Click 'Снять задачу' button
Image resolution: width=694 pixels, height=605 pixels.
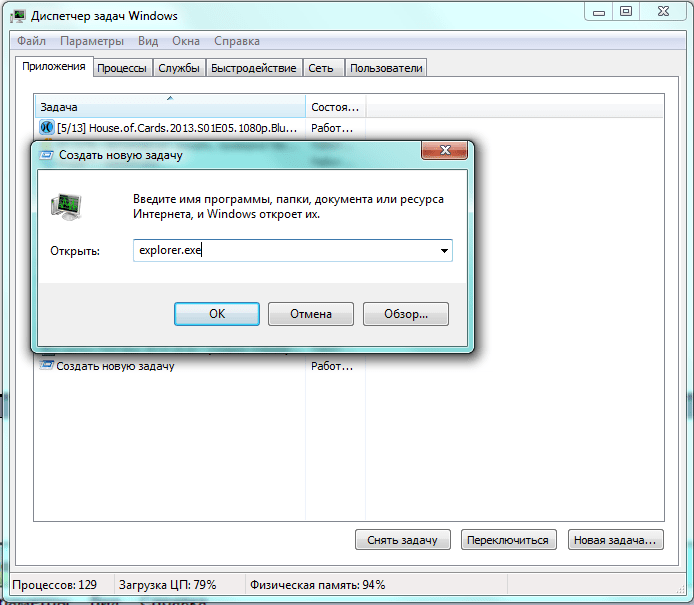[x=402, y=540]
